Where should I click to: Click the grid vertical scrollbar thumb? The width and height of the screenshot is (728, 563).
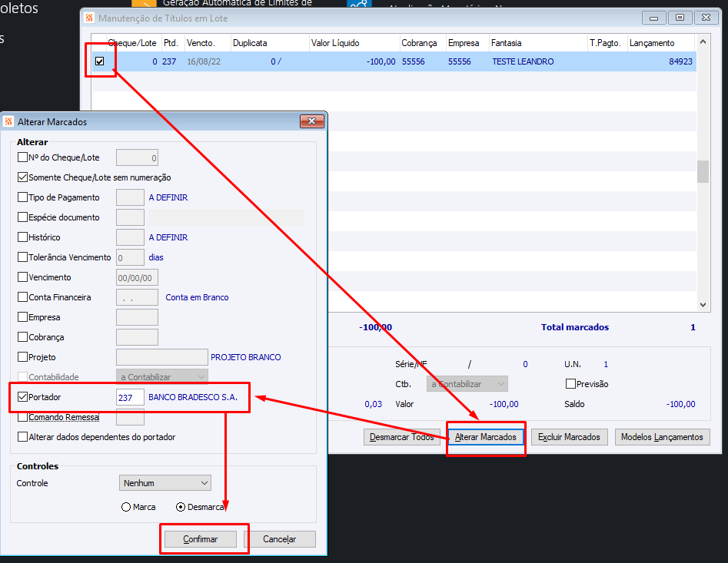(703, 171)
